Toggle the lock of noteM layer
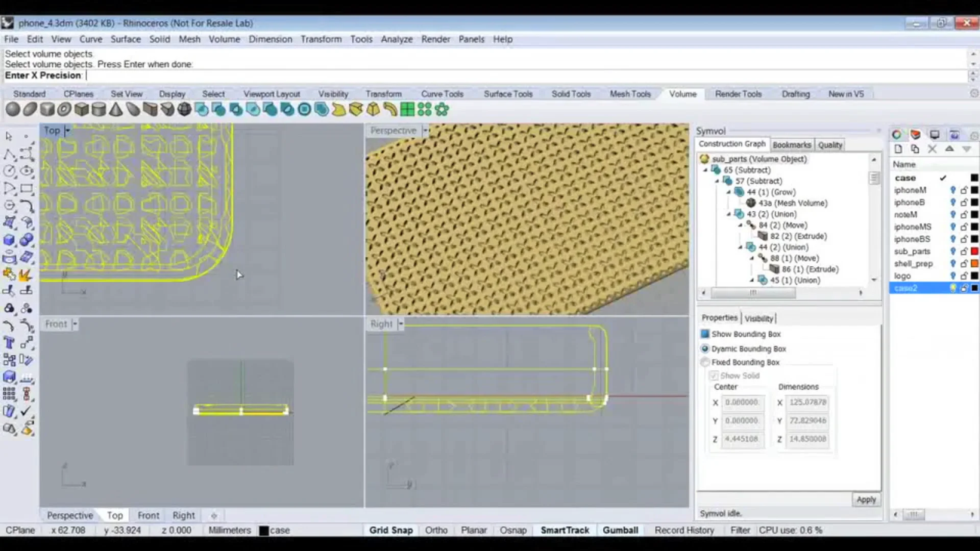The height and width of the screenshot is (551, 980). (964, 214)
